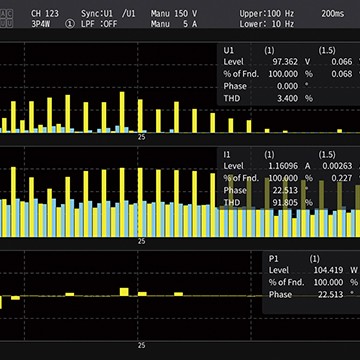Screen dimensions: 360x360
Task: Click U1 panel order (1) header
Action: [x=269, y=50]
